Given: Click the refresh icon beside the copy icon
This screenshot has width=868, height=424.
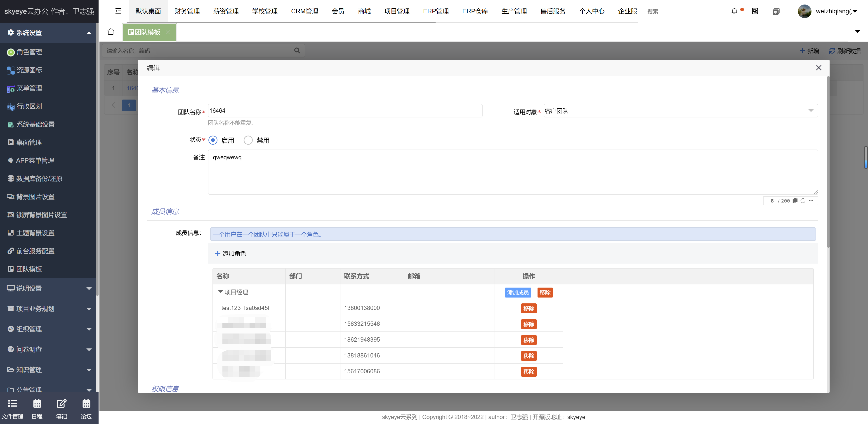Looking at the screenshot, I should click(x=803, y=200).
